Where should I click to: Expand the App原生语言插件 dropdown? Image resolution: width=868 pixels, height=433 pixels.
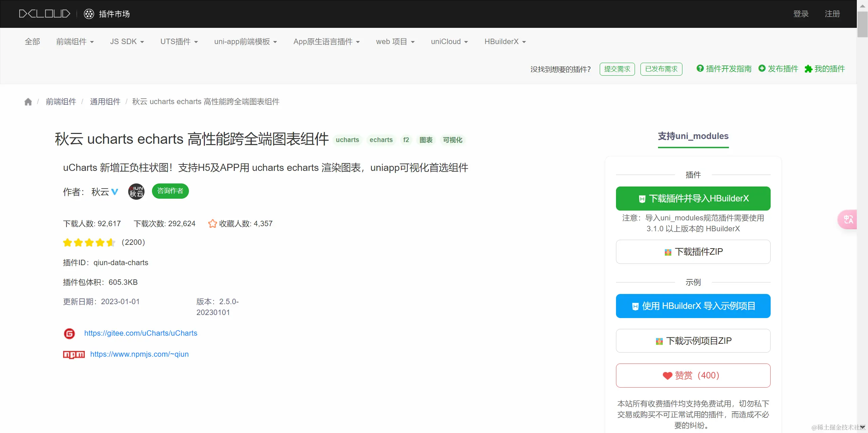coord(327,42)
